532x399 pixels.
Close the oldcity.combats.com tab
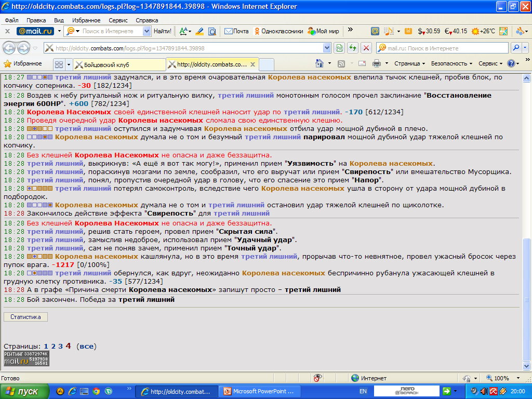252,64
